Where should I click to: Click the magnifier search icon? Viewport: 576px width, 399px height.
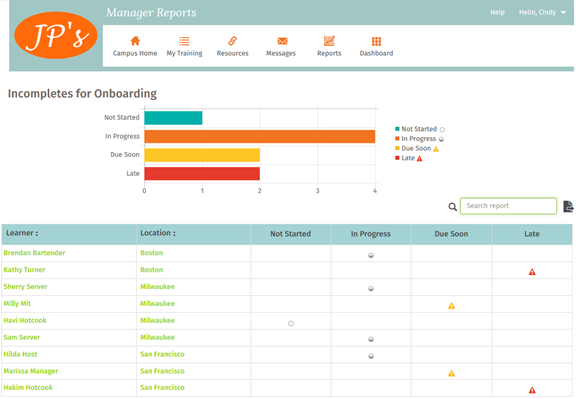pos(453,207)
